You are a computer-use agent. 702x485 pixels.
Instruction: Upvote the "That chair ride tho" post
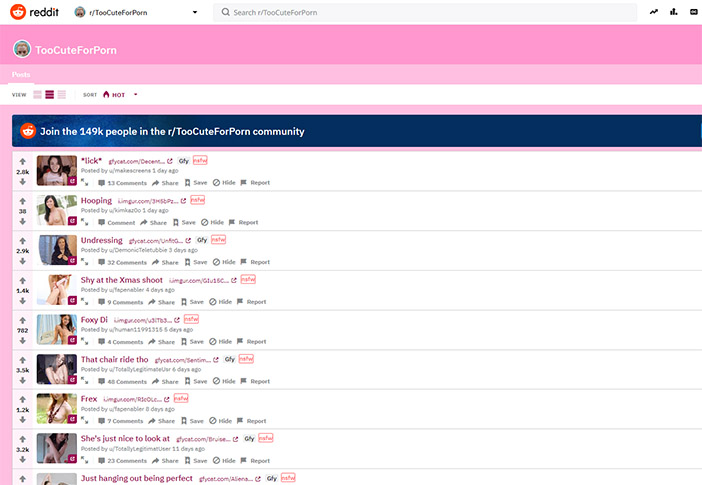click(22, 360)
